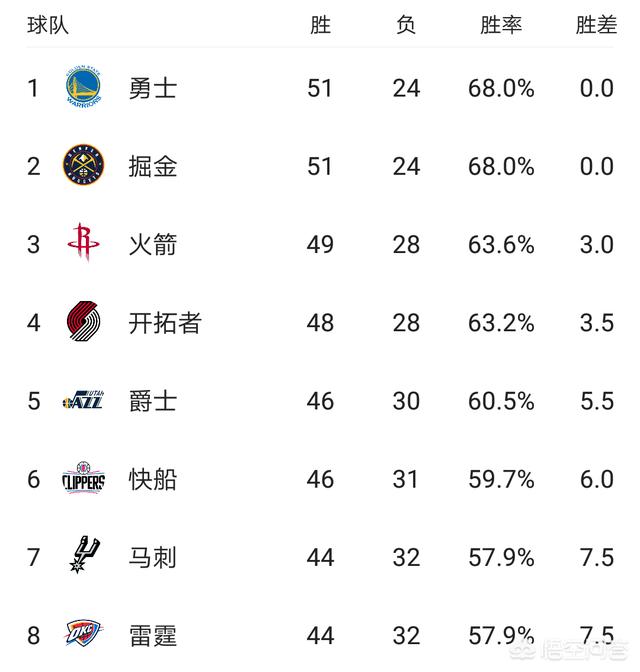Select the 快船 team name

tap(153, 479)
